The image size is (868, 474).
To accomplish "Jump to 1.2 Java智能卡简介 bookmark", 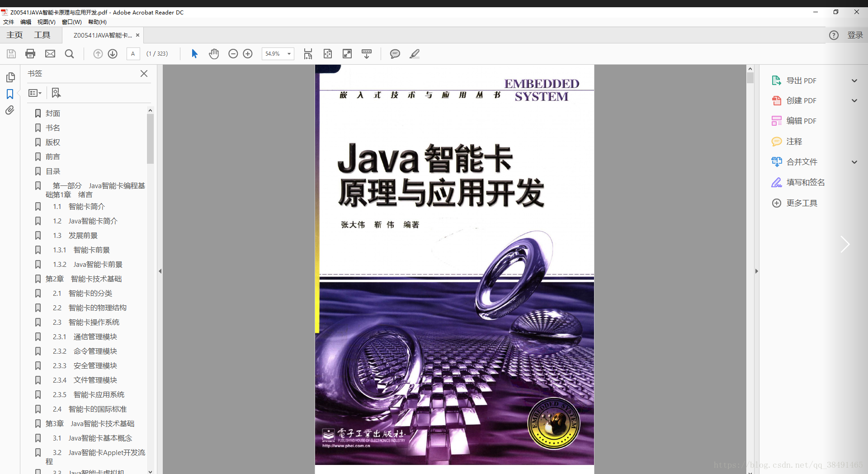I will pos(85,221).
